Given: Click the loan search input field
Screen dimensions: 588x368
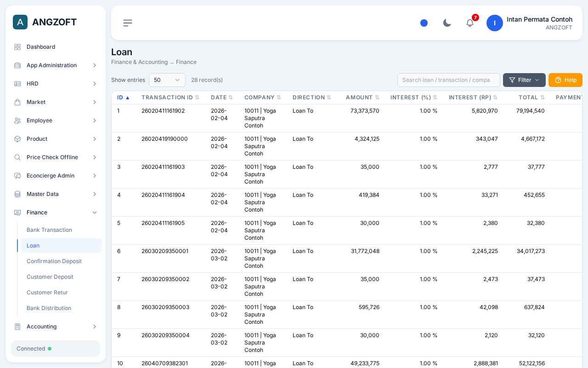Looking at the screenshot, I should tap(449, 80).
